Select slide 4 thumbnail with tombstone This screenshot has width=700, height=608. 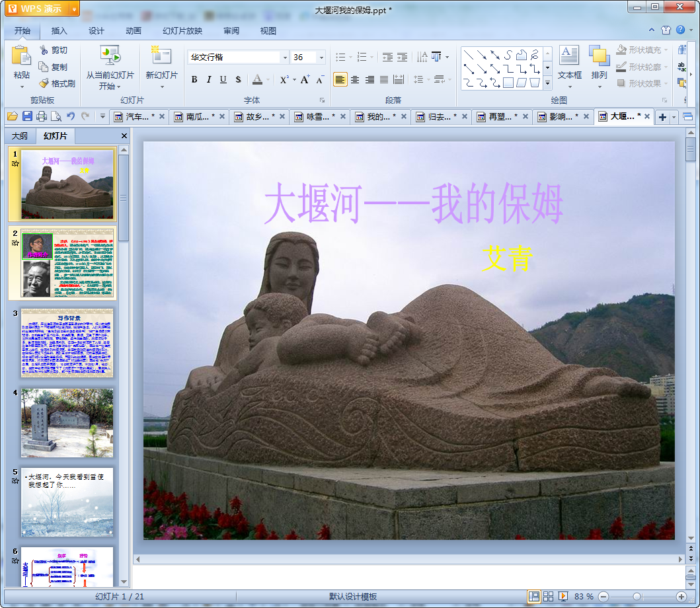tap(67, 422)
